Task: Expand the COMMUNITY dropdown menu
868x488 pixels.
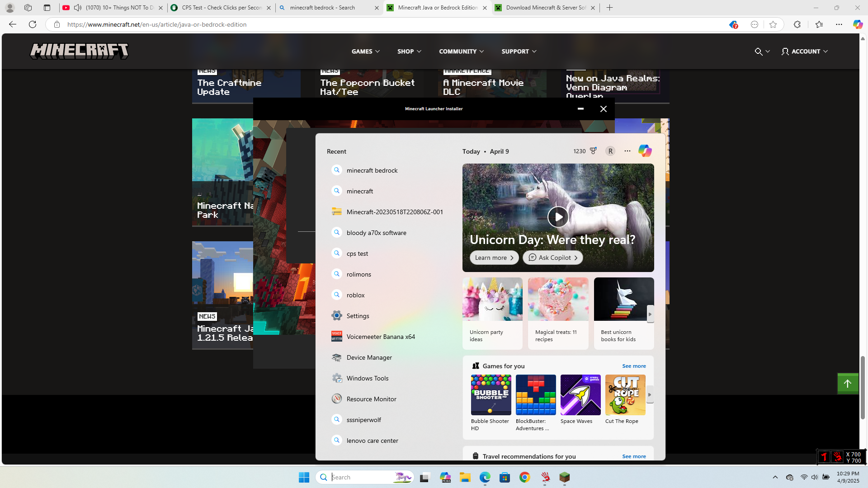Action: pos(462,52)
